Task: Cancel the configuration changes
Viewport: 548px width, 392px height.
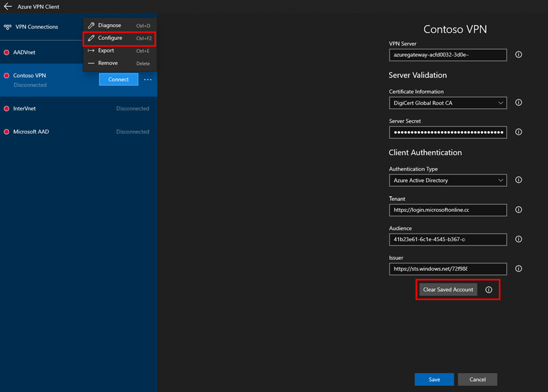Action: (x=478, y=379)
